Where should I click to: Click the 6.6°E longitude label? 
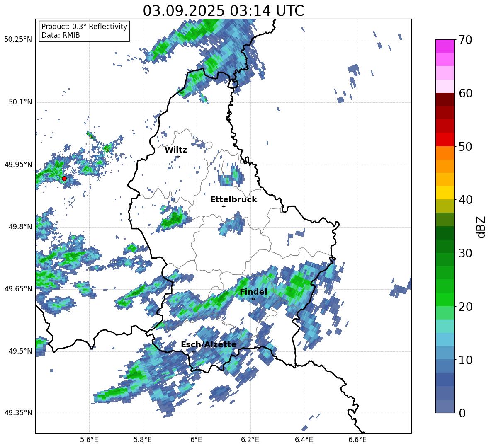(357, 440)
